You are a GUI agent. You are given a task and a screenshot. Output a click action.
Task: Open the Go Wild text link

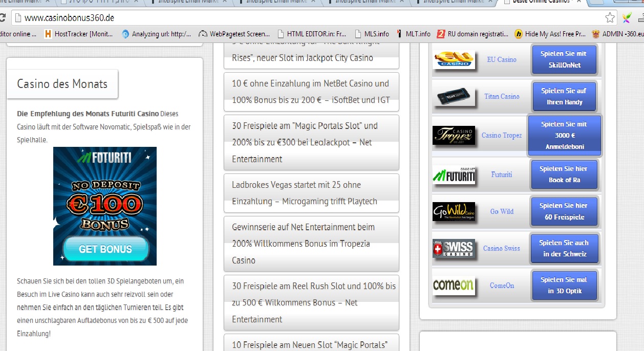pyautogui.click(x=502, y=211)
